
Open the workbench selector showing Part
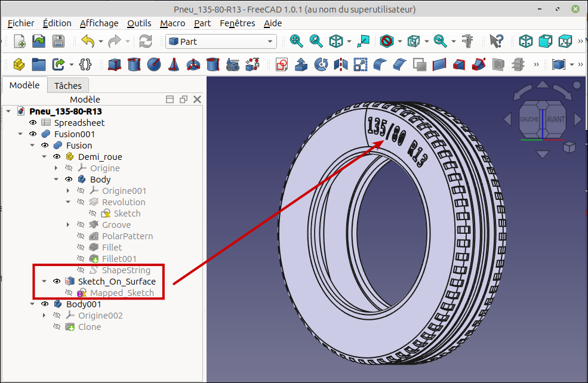coord(221,41)
